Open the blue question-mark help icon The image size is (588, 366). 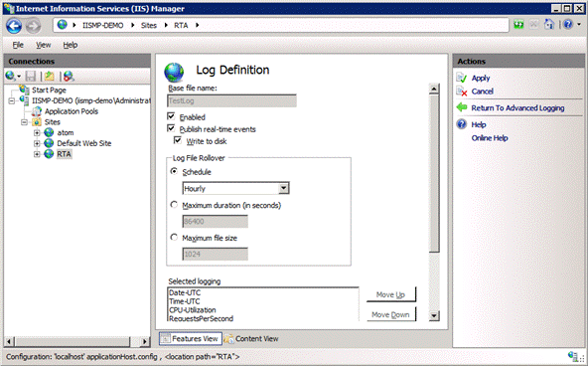(x=568, y=25)
